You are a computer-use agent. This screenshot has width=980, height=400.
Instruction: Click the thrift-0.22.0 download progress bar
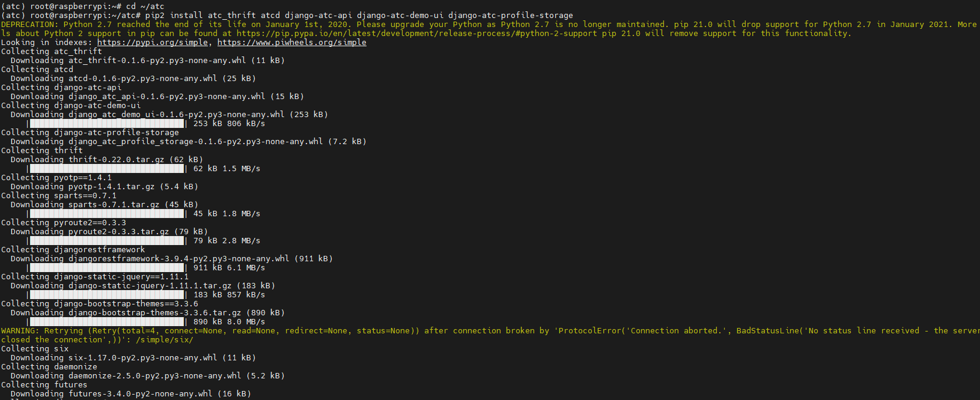coord(106,169)
